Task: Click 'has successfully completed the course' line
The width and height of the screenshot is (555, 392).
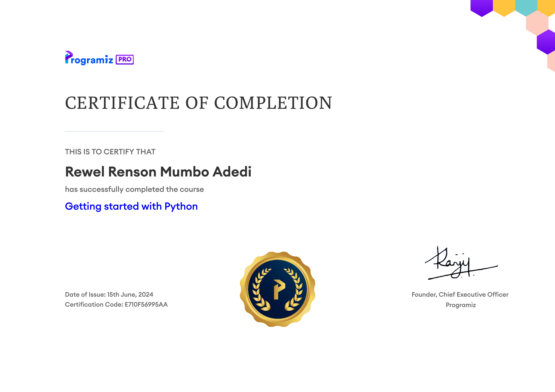Action: [134, 189]
